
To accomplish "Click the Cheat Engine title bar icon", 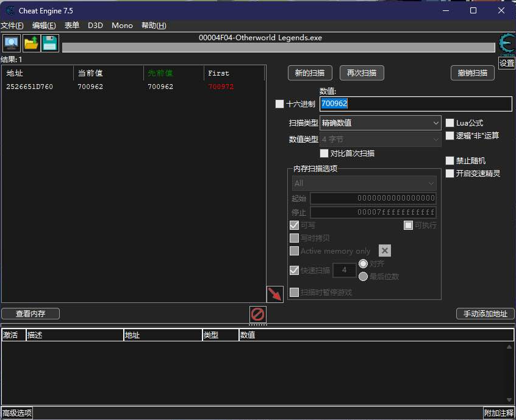I will click(10, 10).
